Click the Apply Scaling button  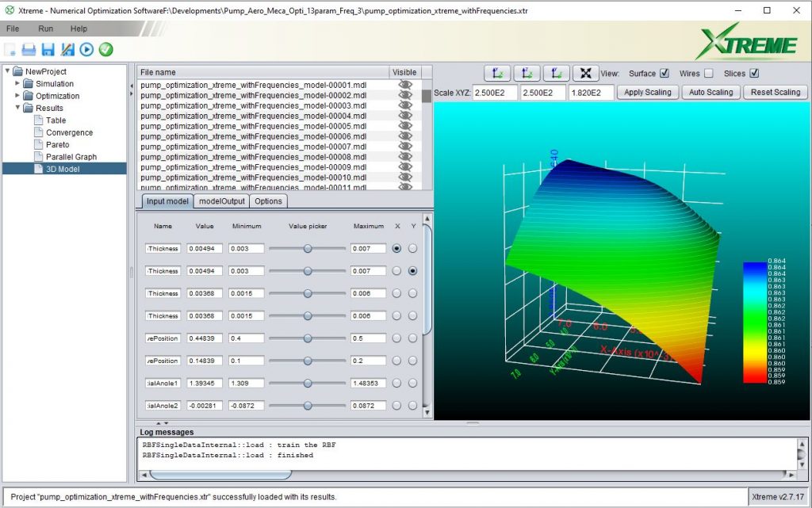pyautogui.click(x=647, y=92)
